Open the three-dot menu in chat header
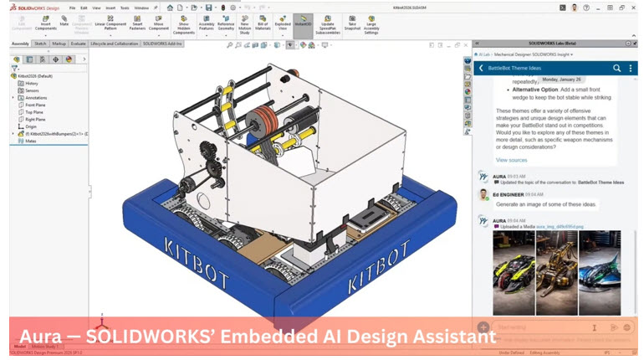This screenshot has height=360, width=644. (631, 68)
